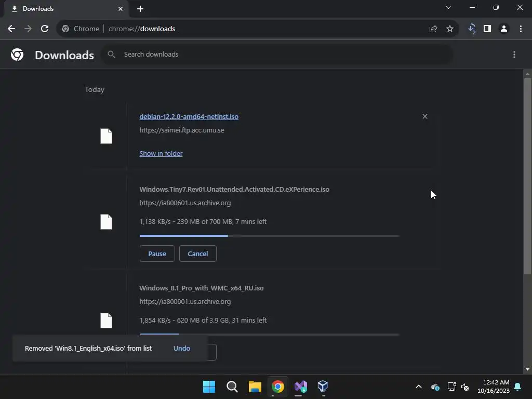Open the share this page icon
This screenshot has width=532, height=399.
(x=433, y=29)
